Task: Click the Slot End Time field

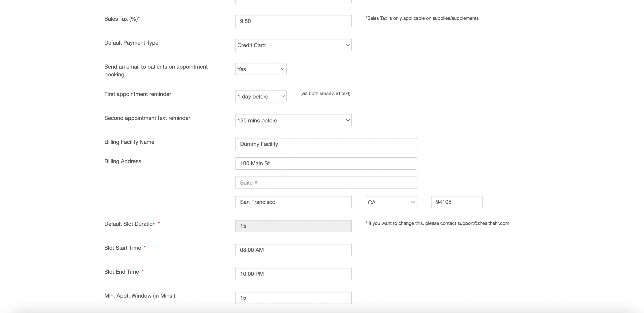Action: point(293,274)
